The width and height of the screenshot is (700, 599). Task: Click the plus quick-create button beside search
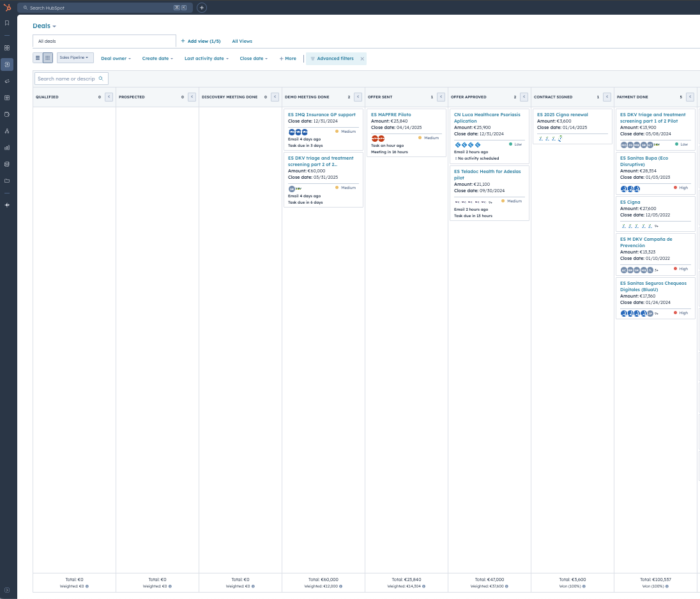pos(202,8)
